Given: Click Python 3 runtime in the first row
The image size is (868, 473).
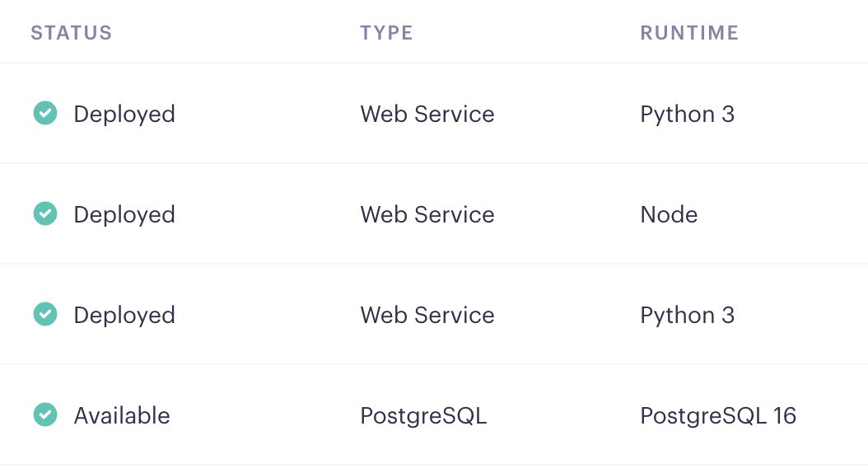Looking at the screenshot, I should click(x=688, y=114).
